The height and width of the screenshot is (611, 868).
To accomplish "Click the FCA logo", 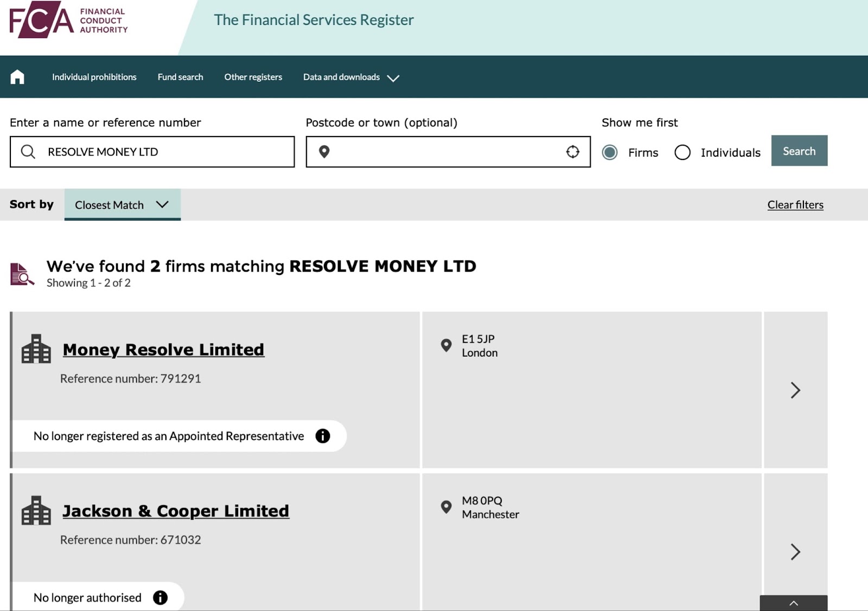I will pyautogui.click(x=68, y=21).
